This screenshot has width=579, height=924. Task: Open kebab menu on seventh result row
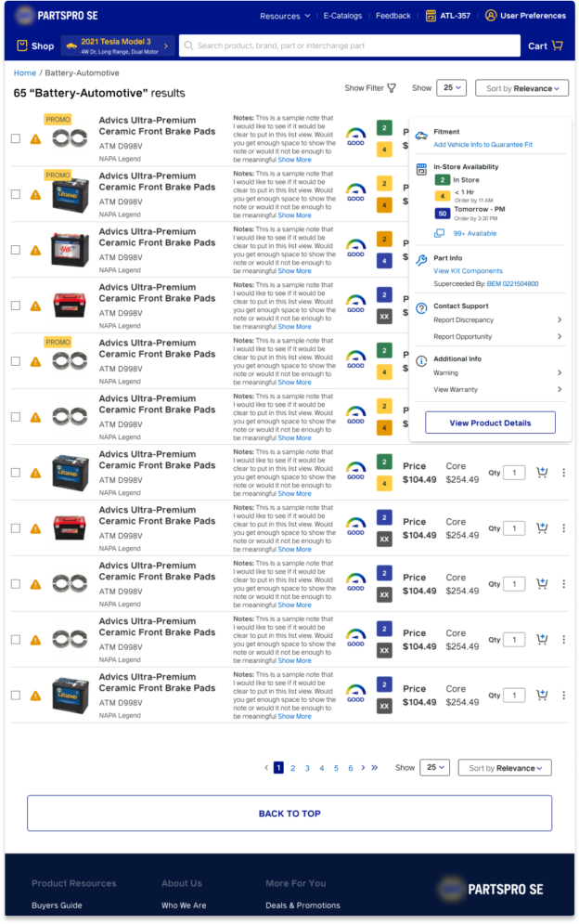[x=563, y=472]
